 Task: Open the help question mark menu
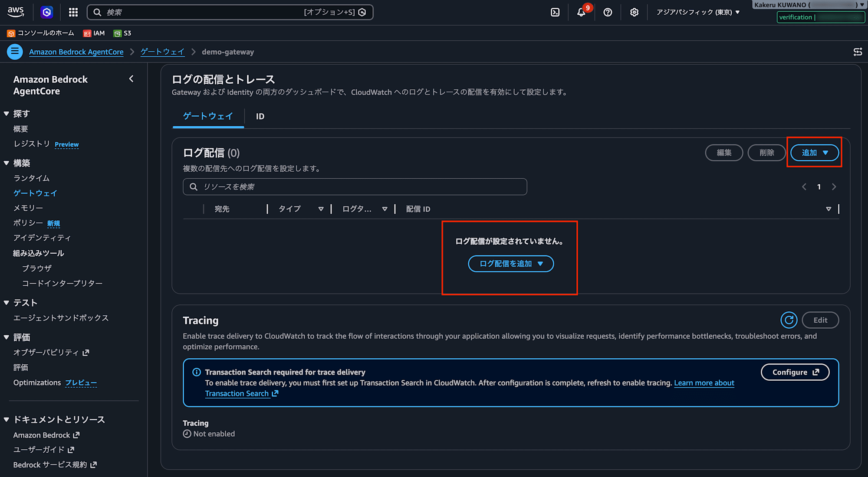608,12
